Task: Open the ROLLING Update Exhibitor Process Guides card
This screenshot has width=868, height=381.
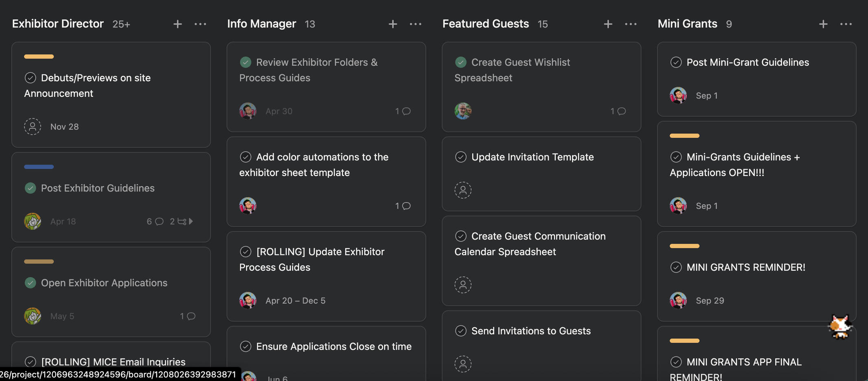Action: click(x=320, y=259)
